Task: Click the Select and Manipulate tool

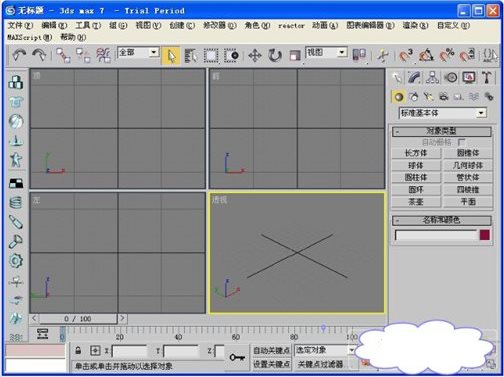Action: pyautogui.click(x=383, y=56)
